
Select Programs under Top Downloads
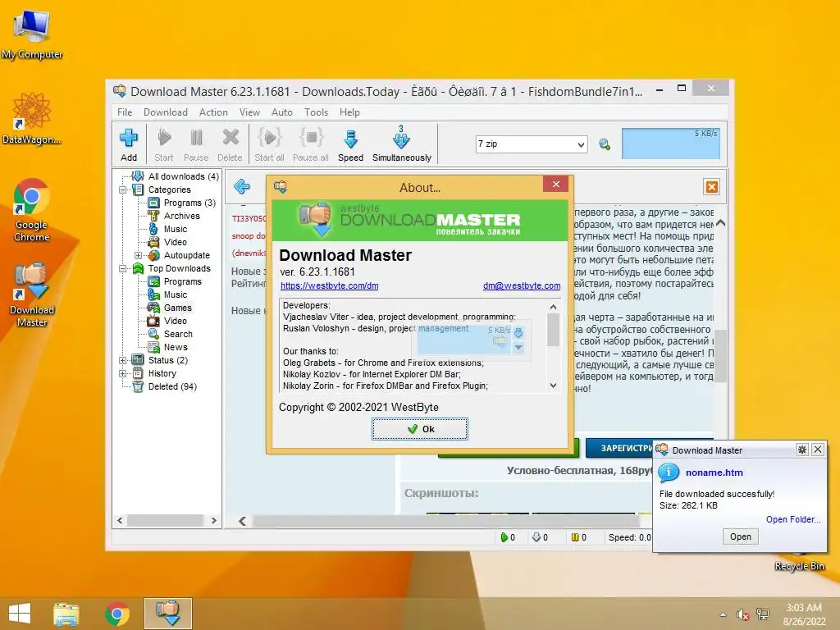point(183,281)
